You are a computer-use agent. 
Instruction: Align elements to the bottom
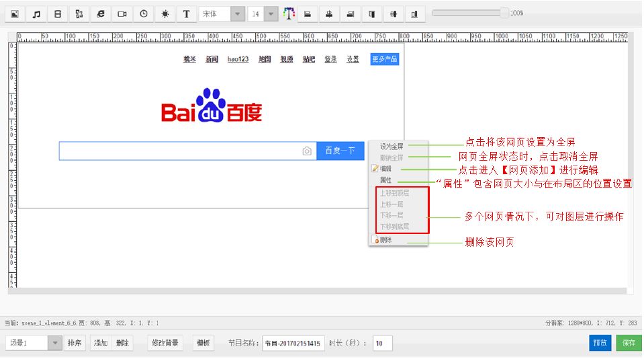[414, 14]
